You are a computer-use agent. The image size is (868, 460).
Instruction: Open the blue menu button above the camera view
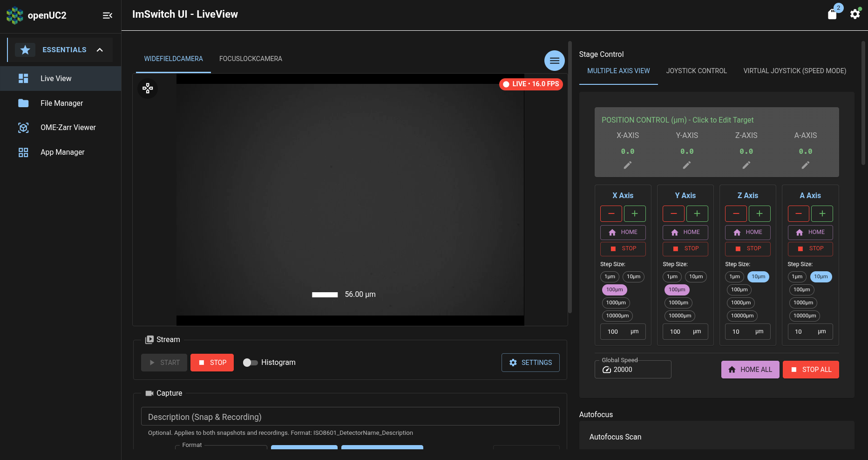tap(554, 61)
